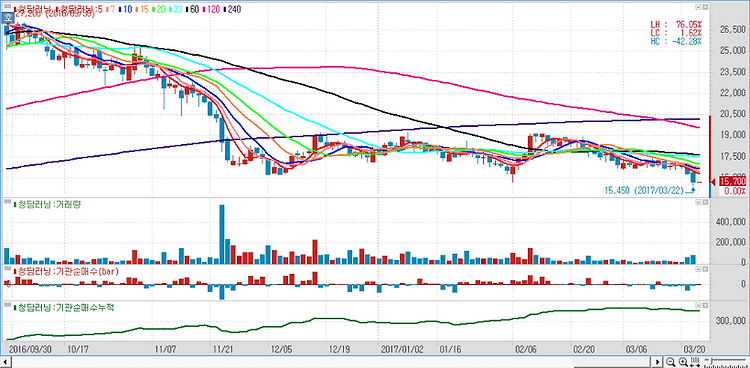The width and height of the screenshot is (750, 368).
Task: Select the 240 moving average legend
Action: 231,9
